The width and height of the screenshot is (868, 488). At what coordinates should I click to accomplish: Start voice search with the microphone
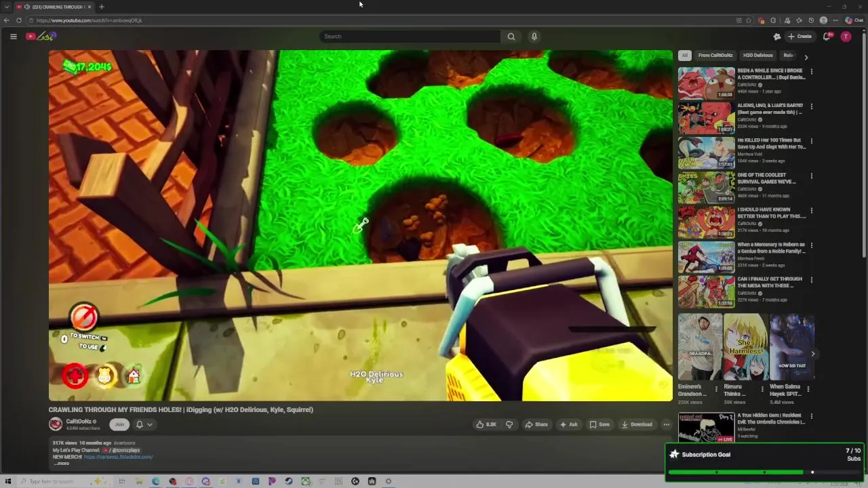pos(534,37)
